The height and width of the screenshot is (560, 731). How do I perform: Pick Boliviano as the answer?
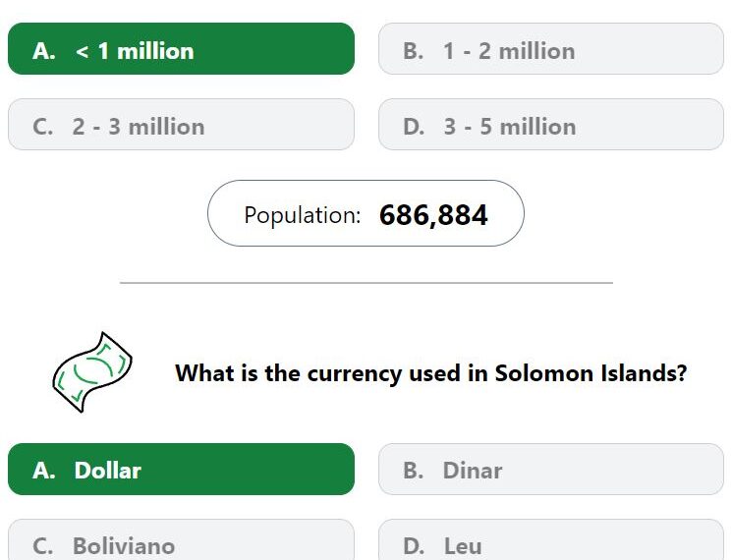(182, 540)
